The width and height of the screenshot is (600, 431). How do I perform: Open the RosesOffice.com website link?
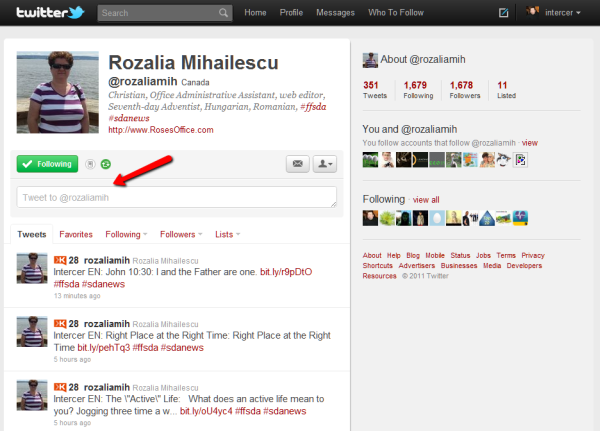(161, 130)
